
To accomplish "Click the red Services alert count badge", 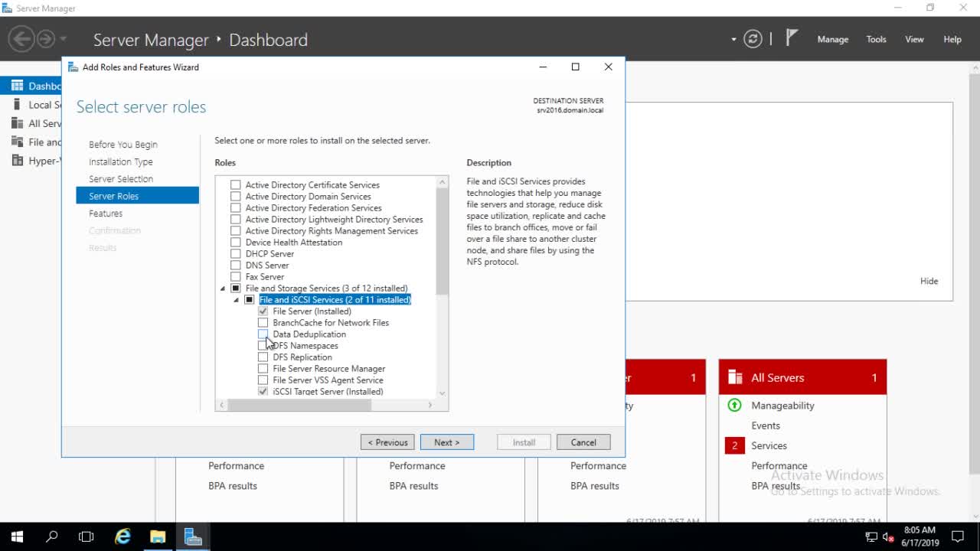I will coord(734,445).
